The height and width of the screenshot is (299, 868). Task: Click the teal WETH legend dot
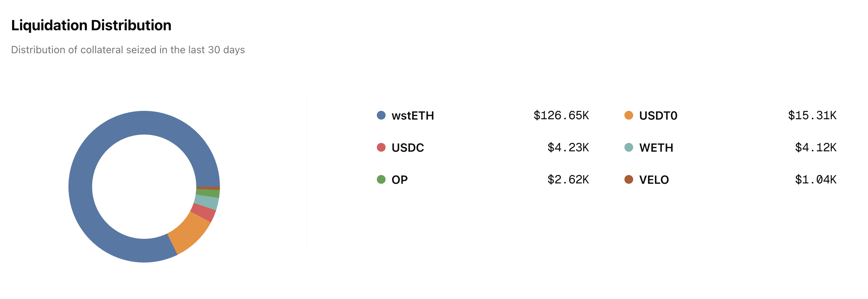pos(629,147)
